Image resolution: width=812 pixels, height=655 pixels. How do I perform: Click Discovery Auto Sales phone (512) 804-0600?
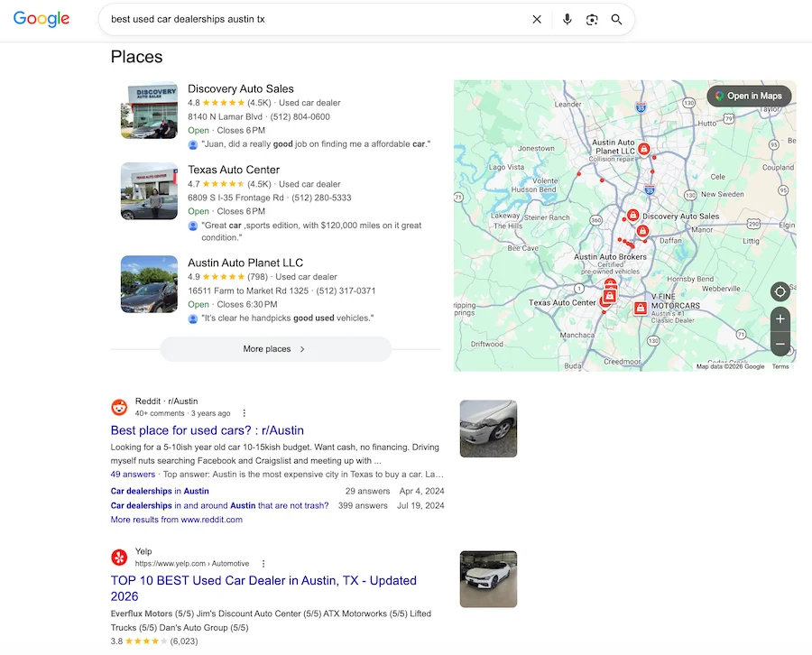coord(300,116)
